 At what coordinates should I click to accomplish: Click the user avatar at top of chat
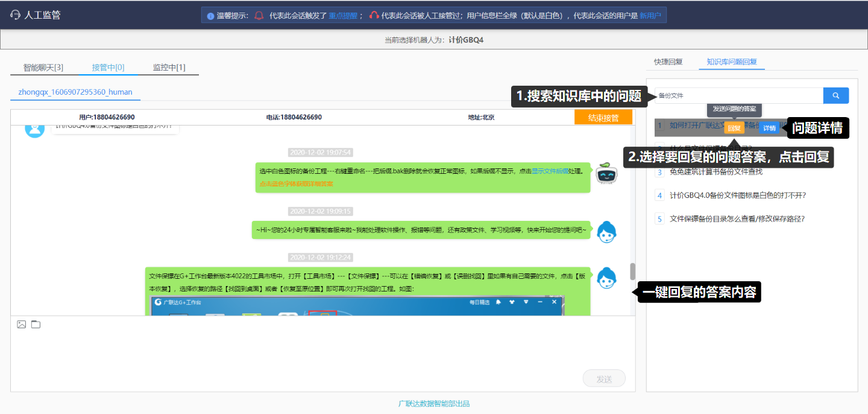(x=35, y=129)
